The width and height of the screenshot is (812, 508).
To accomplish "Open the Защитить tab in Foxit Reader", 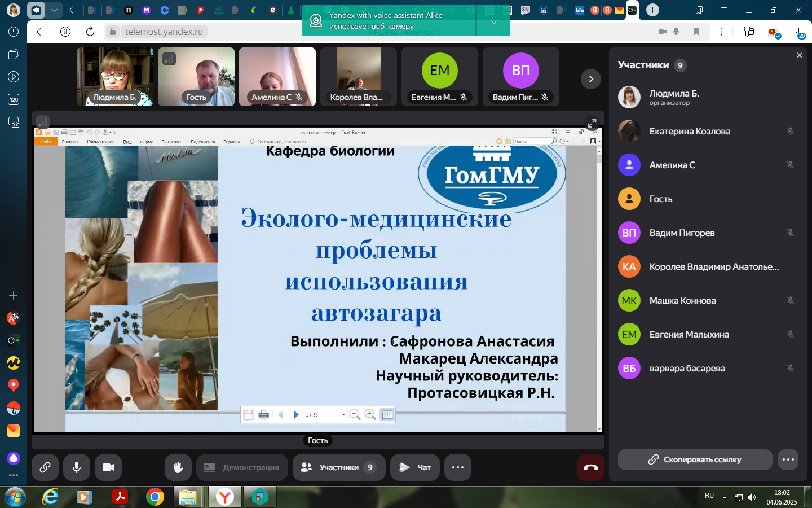I will 172,142.
